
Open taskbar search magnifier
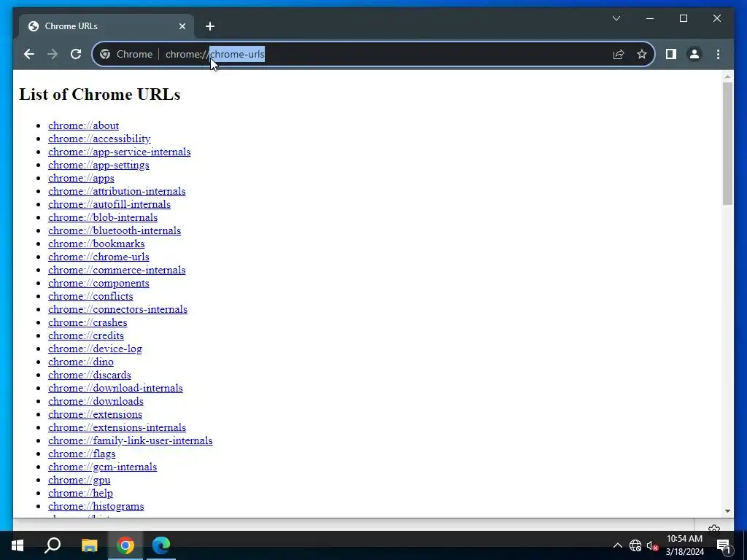(x=53, y=545)
